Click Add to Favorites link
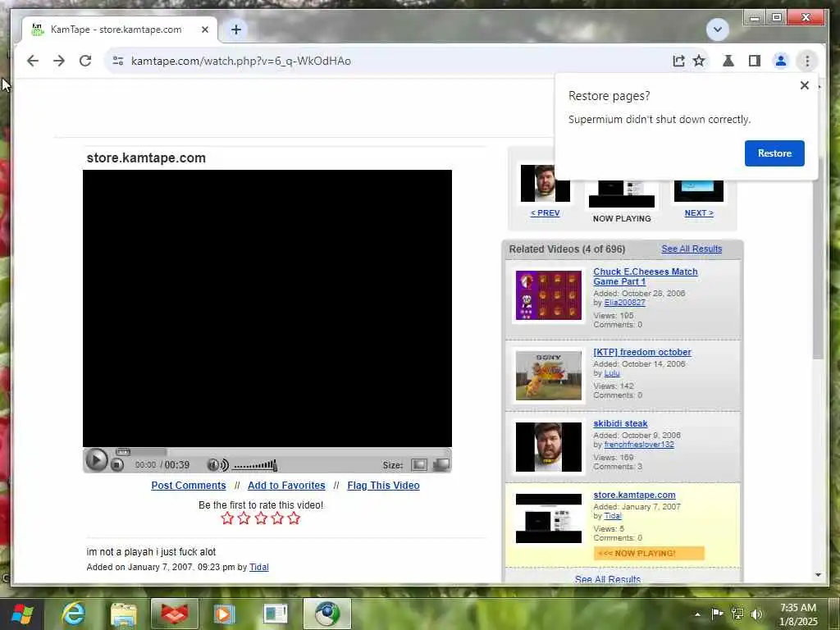Screen dimensions: 840x630 (x=286, y=486)
